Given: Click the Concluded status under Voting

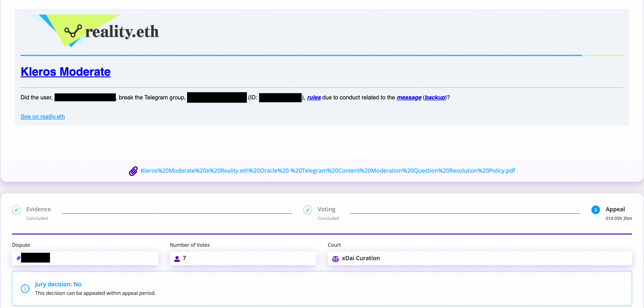Looking at the screenshot, I should pos(328,218).
